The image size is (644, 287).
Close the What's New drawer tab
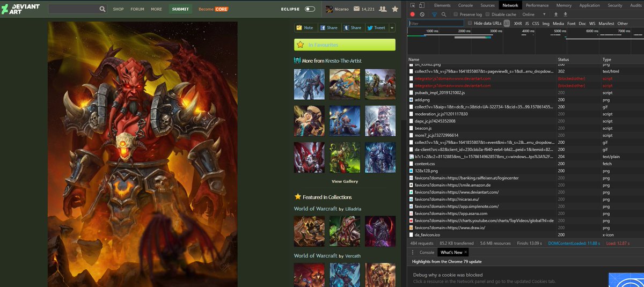465,252
